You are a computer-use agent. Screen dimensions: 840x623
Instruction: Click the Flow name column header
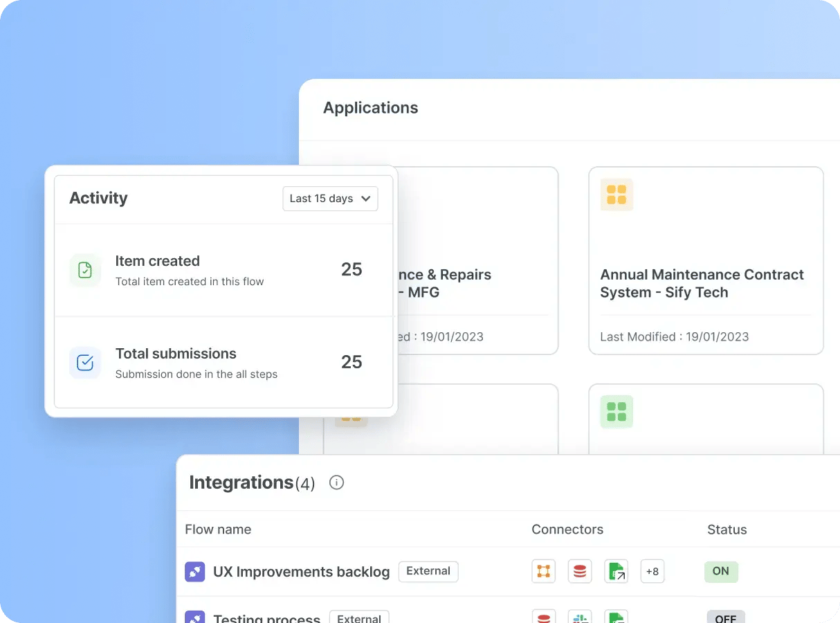(x=218, y=530)
